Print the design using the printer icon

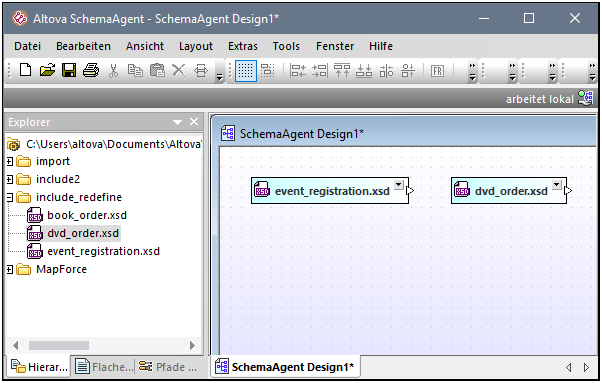pos(91,71)
